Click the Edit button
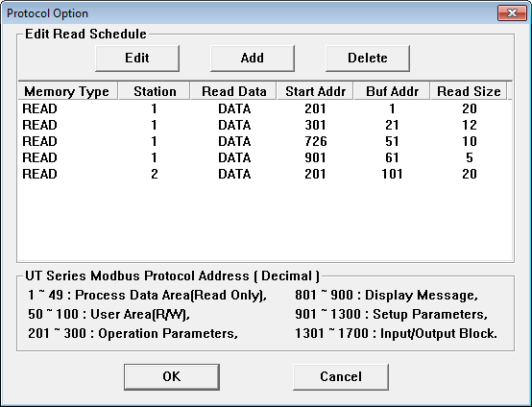This screenshot has height=407, width=532. [137, 58]
